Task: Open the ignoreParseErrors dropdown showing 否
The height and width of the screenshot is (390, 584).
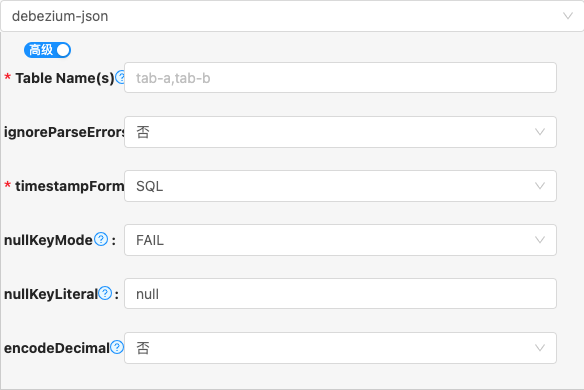Action: [x=340, y=132]
